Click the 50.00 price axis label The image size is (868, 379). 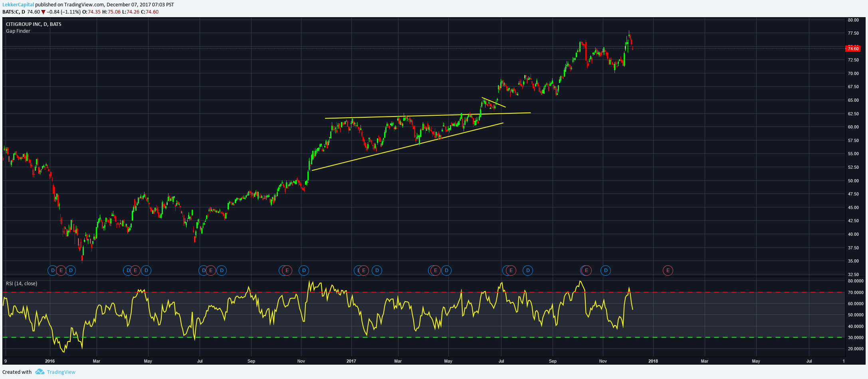(x=853, y=181)
